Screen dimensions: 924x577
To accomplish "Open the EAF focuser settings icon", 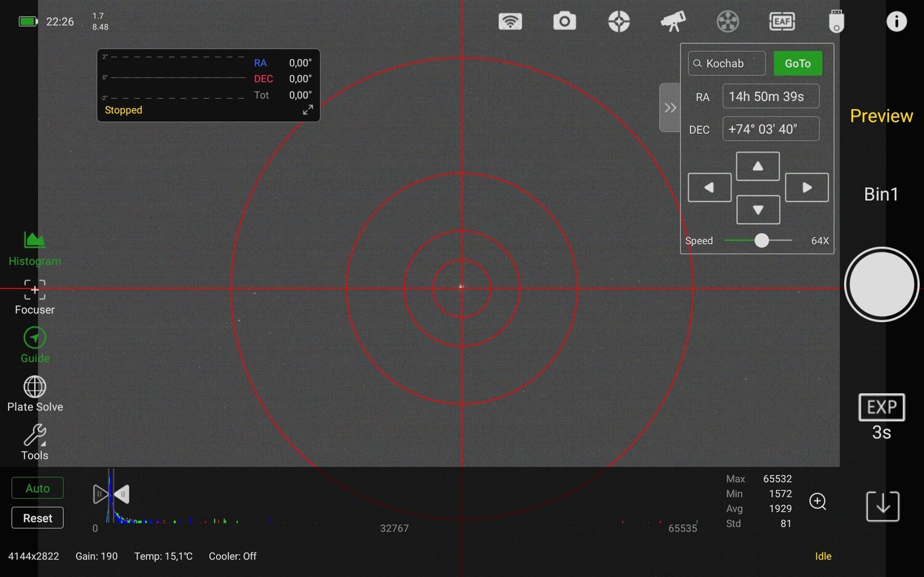I will pyautogui.click(x=781, y=21).
